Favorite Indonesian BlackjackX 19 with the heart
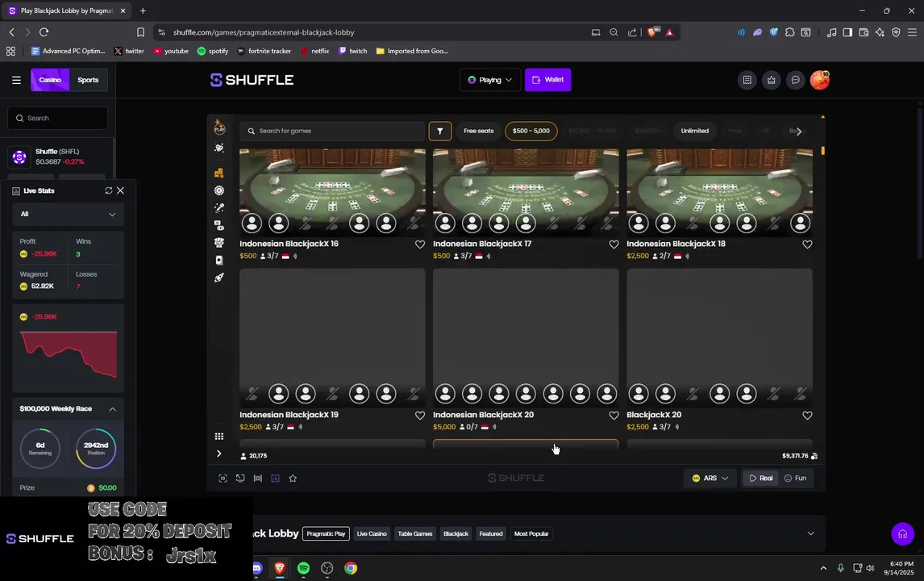This screenshot has height=581, width=924. pos(419,416)
